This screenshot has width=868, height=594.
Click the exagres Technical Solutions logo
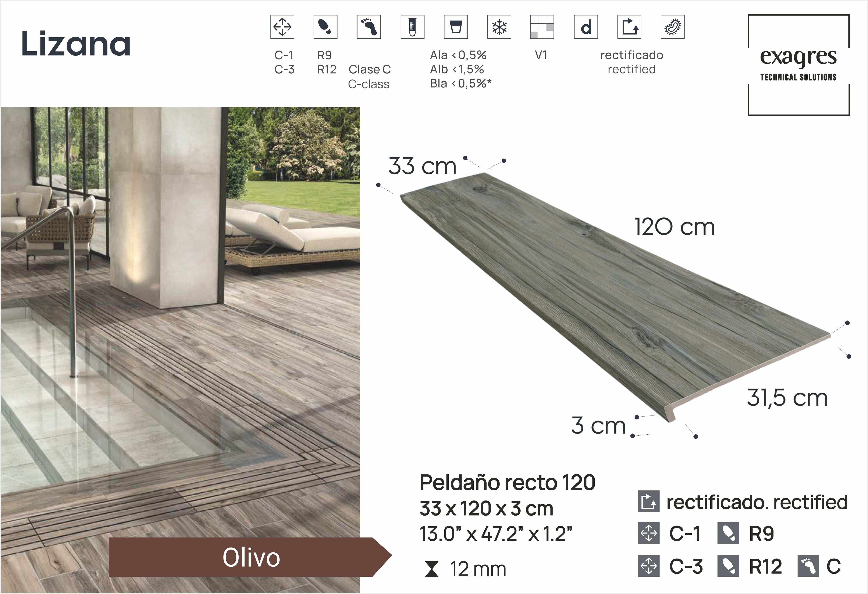click(798, 65)
